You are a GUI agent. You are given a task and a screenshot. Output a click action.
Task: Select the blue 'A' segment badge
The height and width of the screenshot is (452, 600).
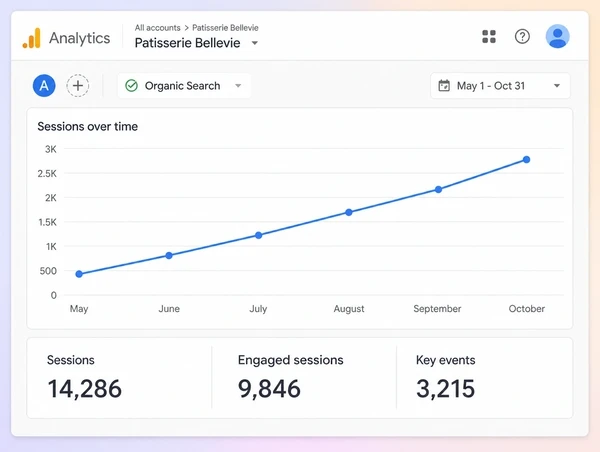click(x=44, y=85)
